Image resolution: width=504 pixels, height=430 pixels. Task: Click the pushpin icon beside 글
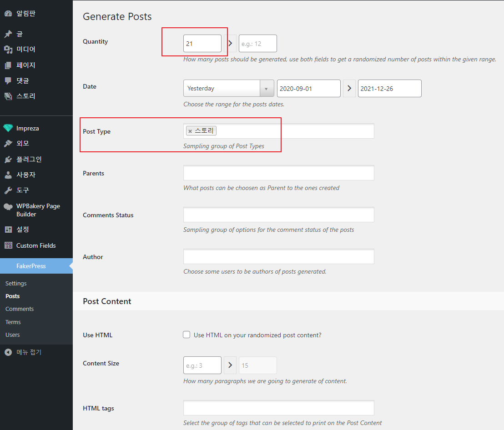[x=8, y=34]
